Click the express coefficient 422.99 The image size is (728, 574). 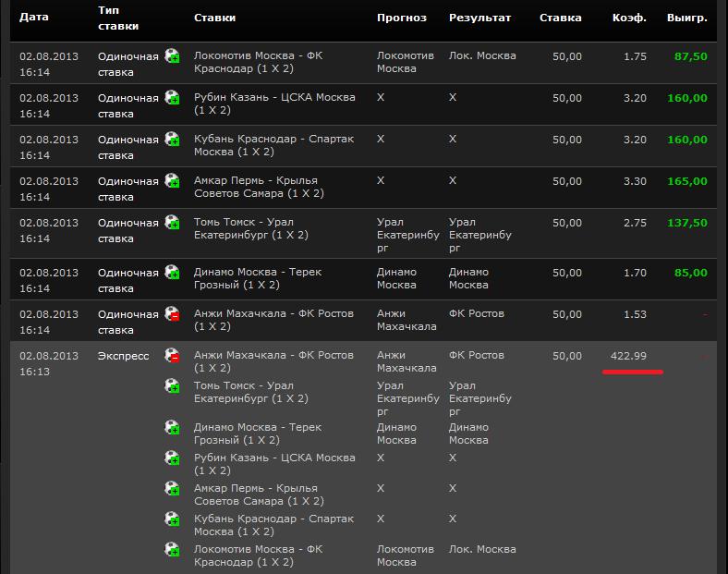click(628, 356)
